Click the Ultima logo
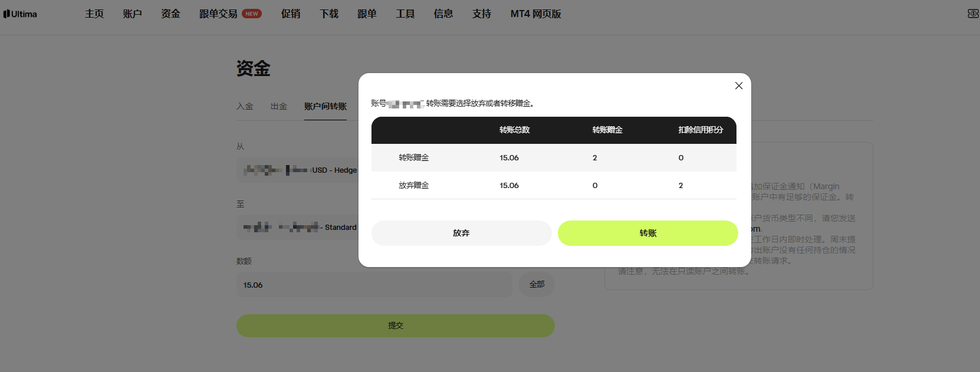 click(20, 14)
